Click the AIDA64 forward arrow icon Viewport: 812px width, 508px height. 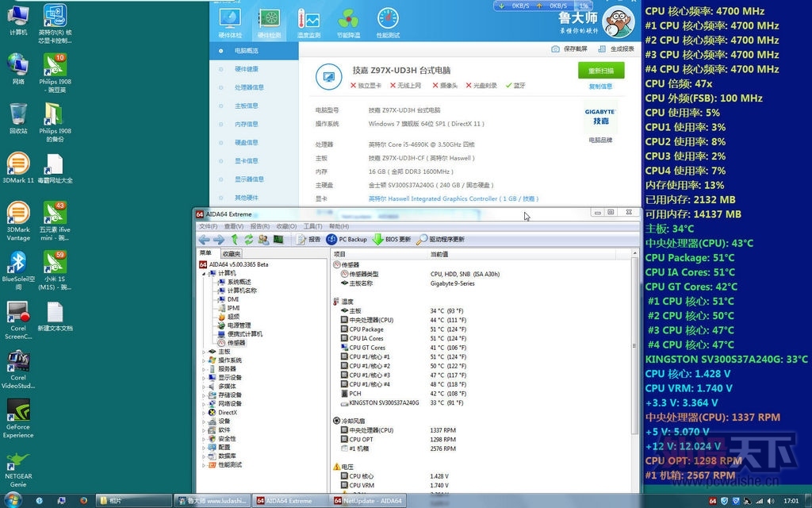(x=219, y=240)
